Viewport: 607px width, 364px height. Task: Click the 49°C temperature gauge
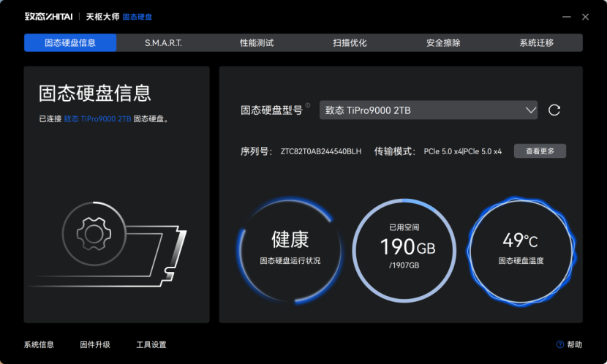(521, 248)
